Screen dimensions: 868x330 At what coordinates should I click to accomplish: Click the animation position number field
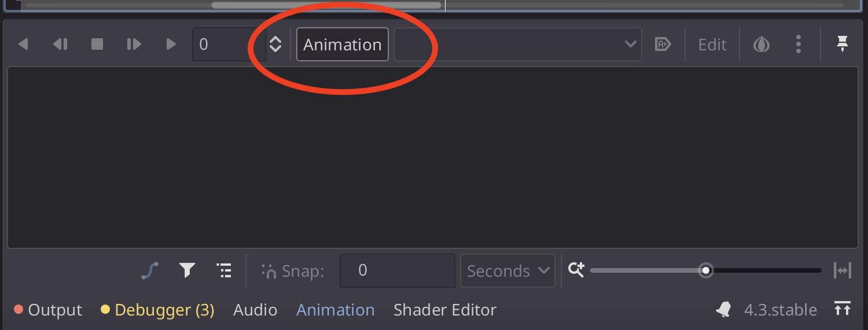(227, 45)
